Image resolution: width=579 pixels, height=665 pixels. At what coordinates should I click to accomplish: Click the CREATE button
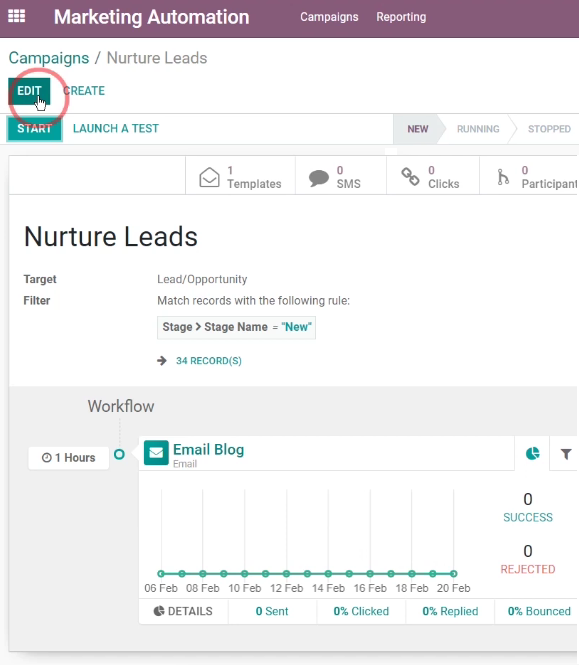point(84,91)
